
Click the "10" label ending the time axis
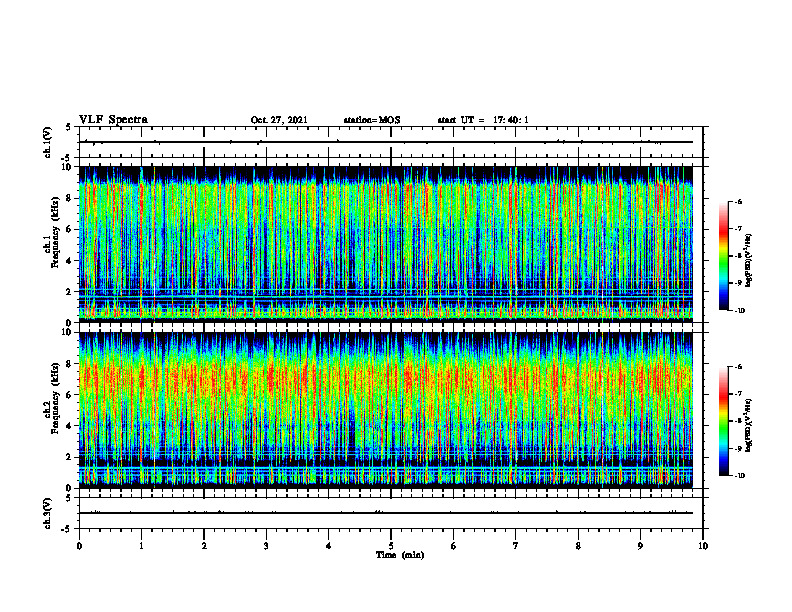703,546
